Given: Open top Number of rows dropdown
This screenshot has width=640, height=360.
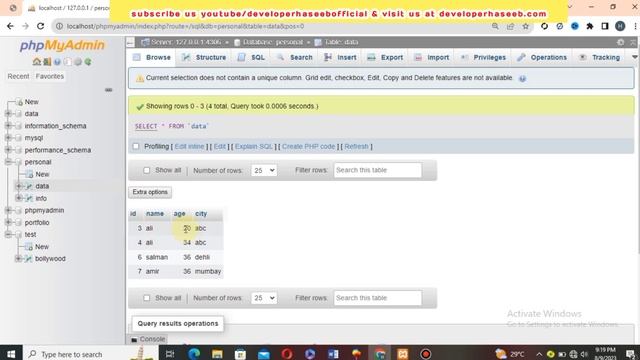Looking at the screenshot, I should point(264,170).
